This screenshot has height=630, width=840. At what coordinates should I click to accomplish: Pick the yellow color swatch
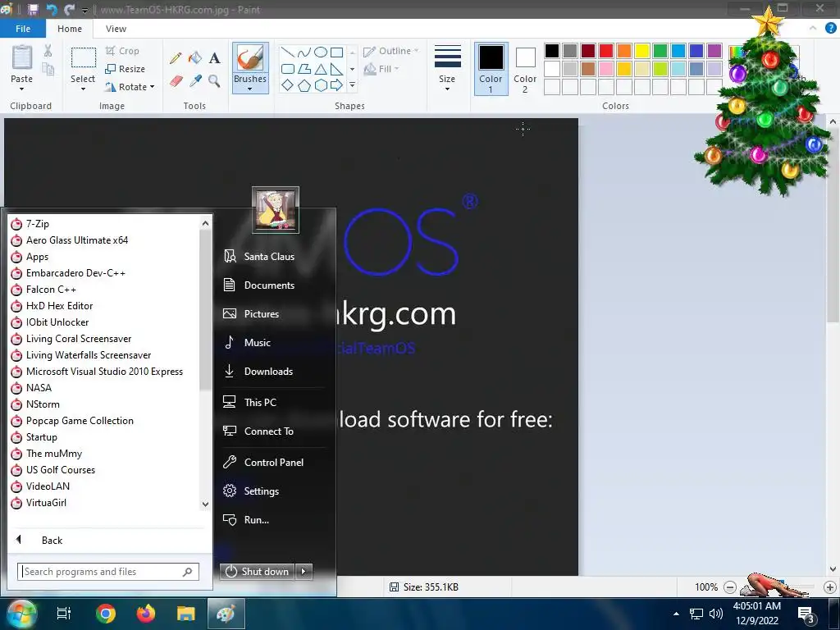pyautogui.click(x=642, y=51)
